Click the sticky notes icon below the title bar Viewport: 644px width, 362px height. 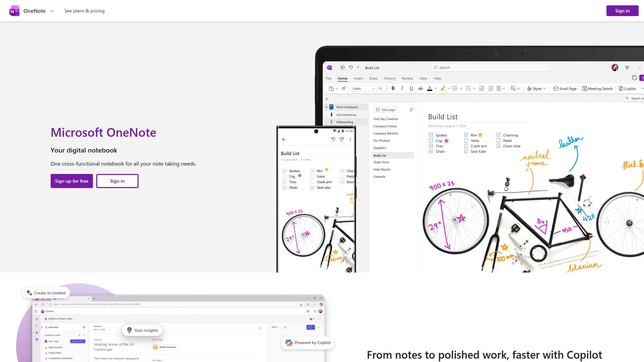coord(635,78)
